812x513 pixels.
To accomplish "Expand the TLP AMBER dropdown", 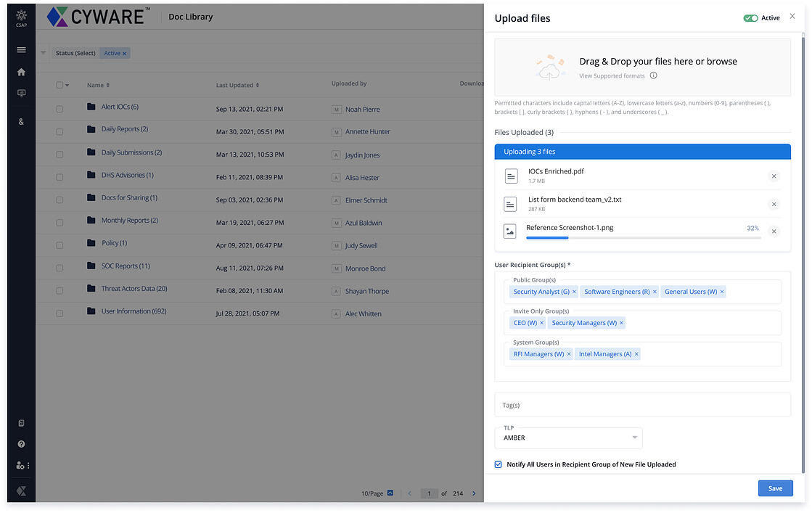I will pos(635,438).
